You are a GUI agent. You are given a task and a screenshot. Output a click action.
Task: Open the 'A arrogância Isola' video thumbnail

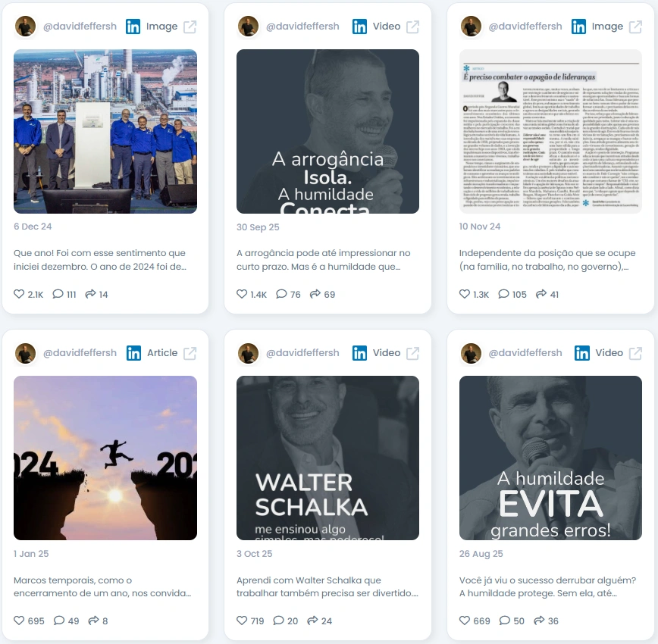point(327,131)
